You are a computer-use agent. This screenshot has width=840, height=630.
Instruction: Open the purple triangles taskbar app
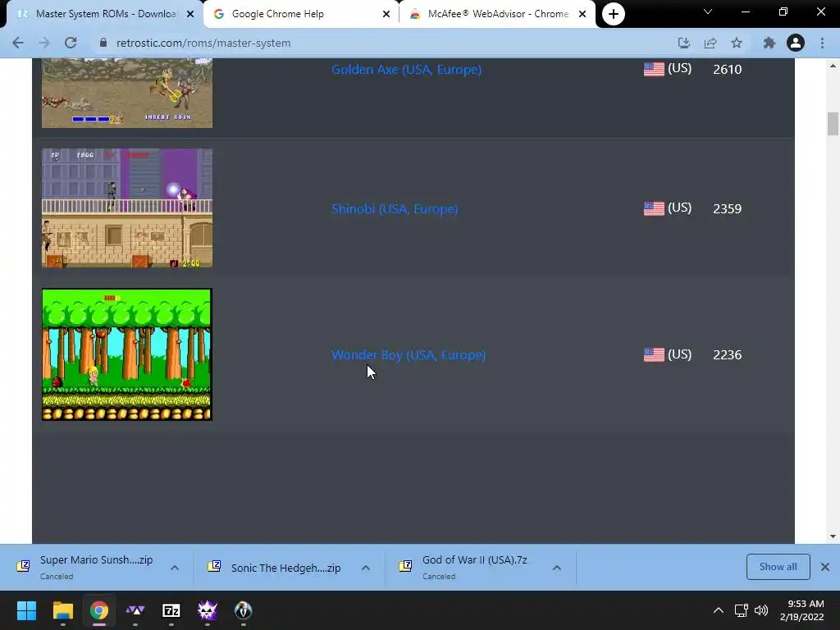(135, 610)
